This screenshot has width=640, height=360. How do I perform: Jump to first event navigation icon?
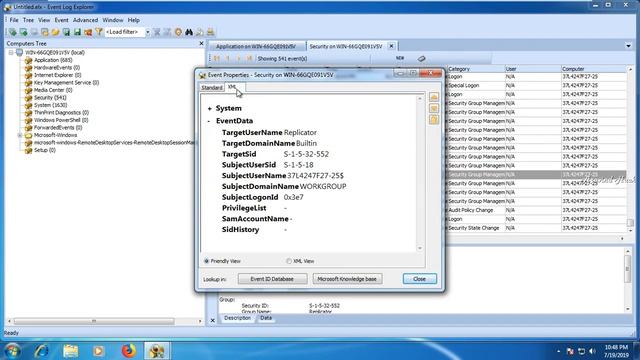click(x=217, y=58)
